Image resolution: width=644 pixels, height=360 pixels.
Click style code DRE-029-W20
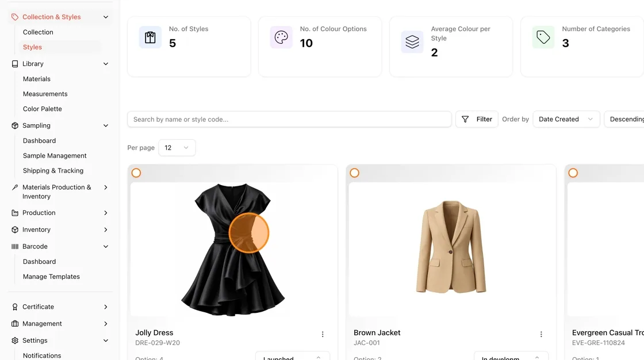(158, 343)
